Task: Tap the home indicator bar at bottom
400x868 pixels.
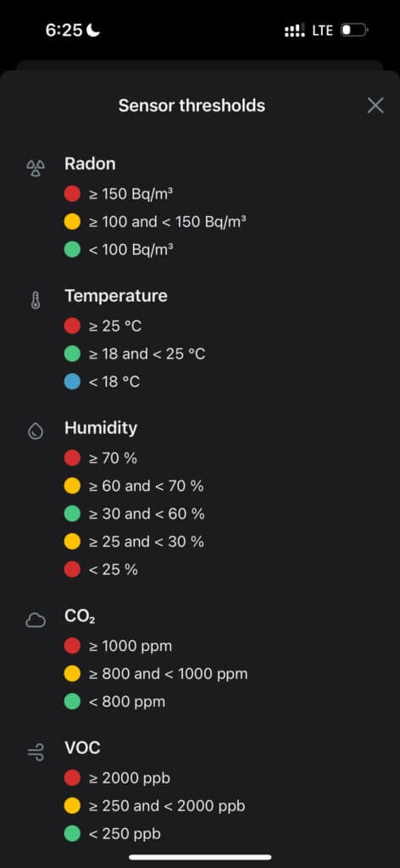Action: pyautogui.click(x=200, y=858)
